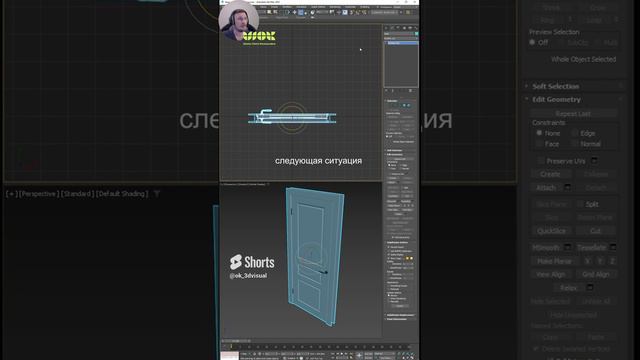Click Grid Align button in background panel
This screenshot has width=640, height=360.
596,274
